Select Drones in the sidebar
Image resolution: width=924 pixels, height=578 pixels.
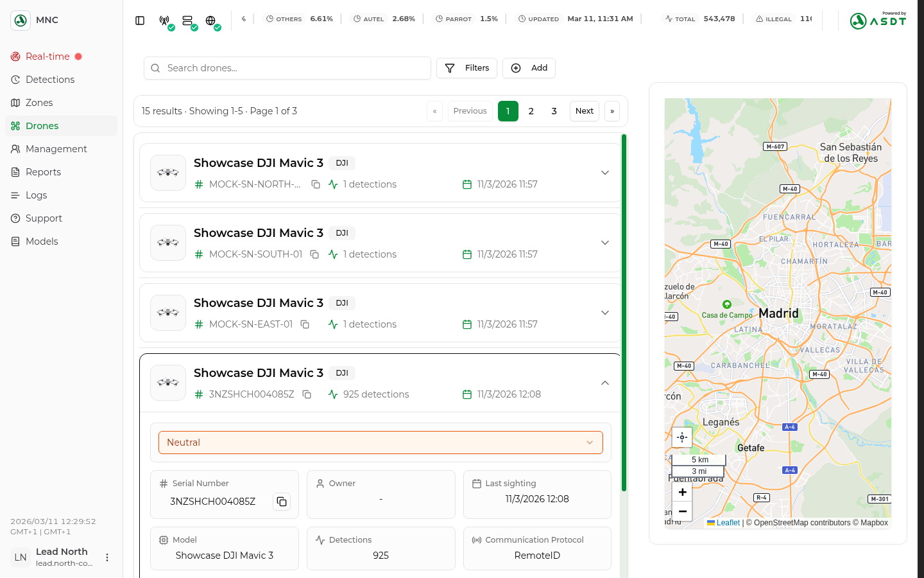click(x=61, y=126)
